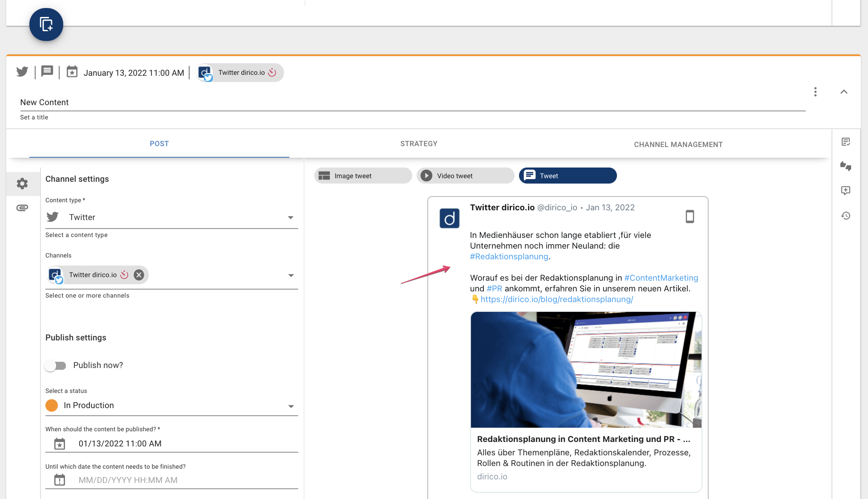Viewport: 868px width, 499px height.
Task: Select the Tweet format button
Action: [x=568, y=176]
